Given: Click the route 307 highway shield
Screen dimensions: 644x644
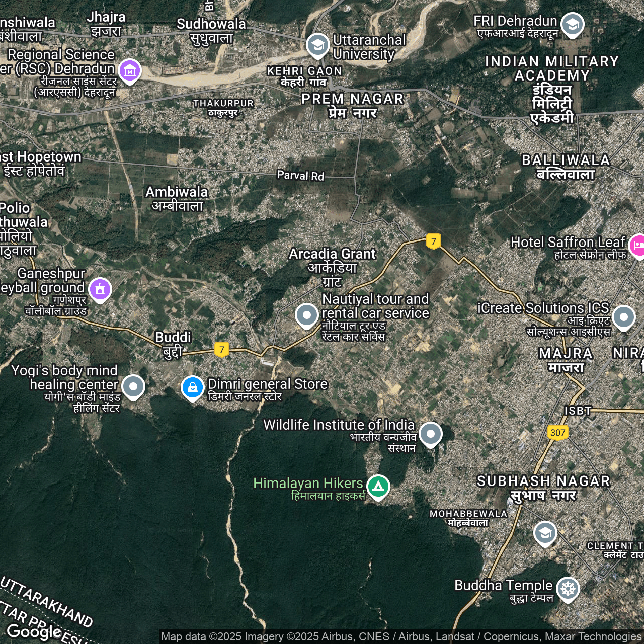Looking at the screenshot, I should [x=557, y=433].
